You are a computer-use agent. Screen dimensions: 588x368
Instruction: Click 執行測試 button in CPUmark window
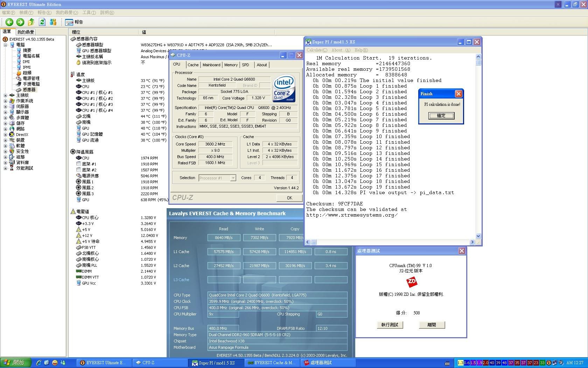tap(390, 325)
